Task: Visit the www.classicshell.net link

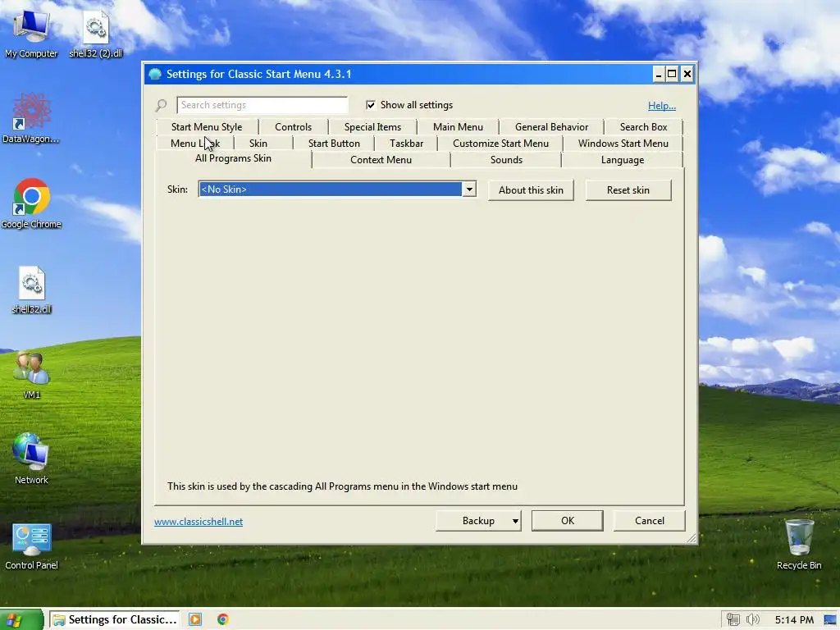Action: click(199, 521)
